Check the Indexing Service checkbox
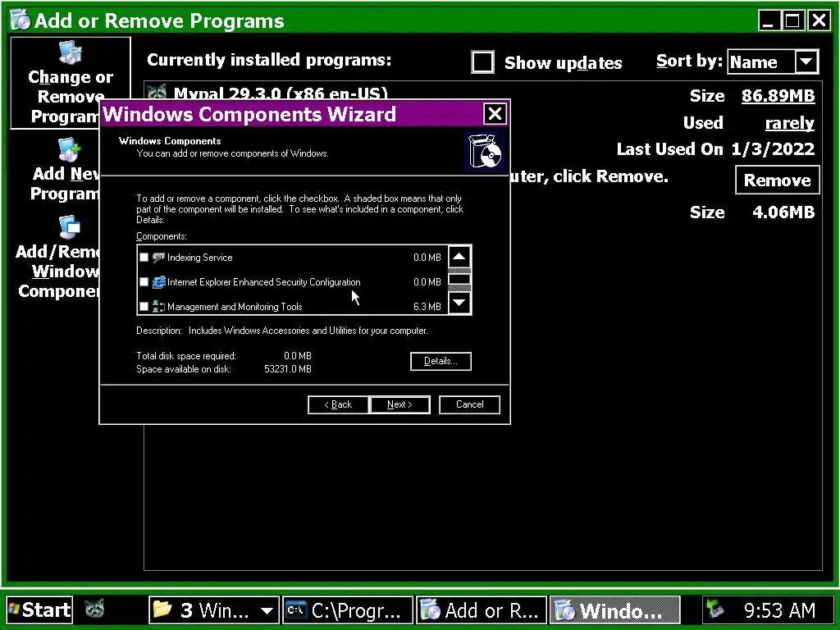The image size is (840, 630). pos(144,258)
